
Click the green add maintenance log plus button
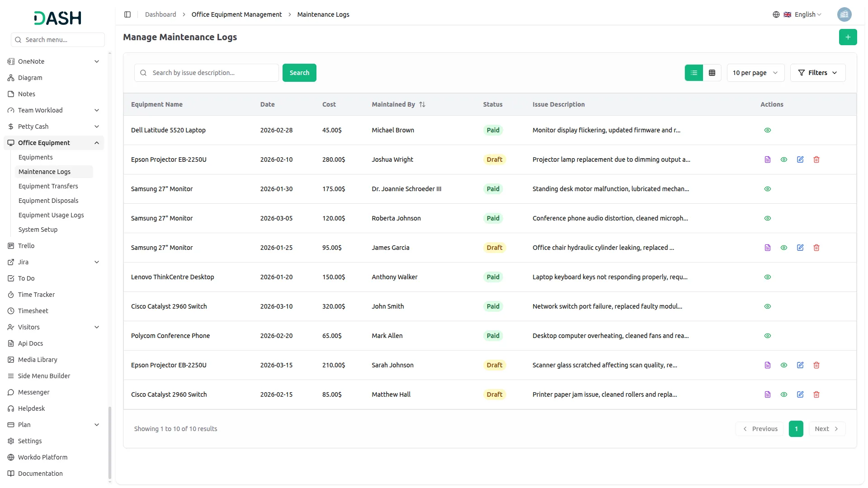pos(848,37)
